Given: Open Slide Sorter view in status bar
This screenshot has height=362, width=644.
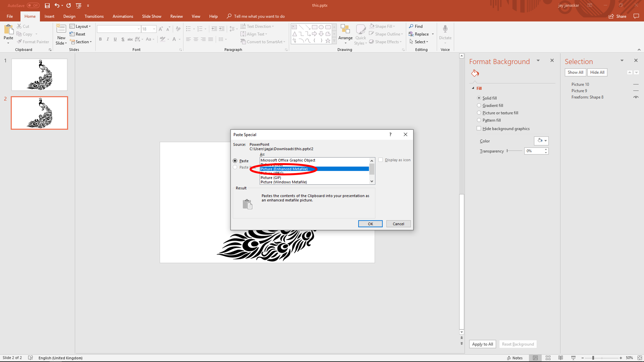Looking at the screenshot, I should (x=548, y=358).
